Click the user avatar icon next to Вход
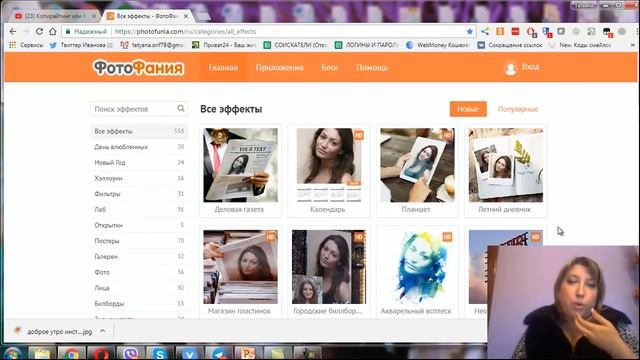 (510, 68)
